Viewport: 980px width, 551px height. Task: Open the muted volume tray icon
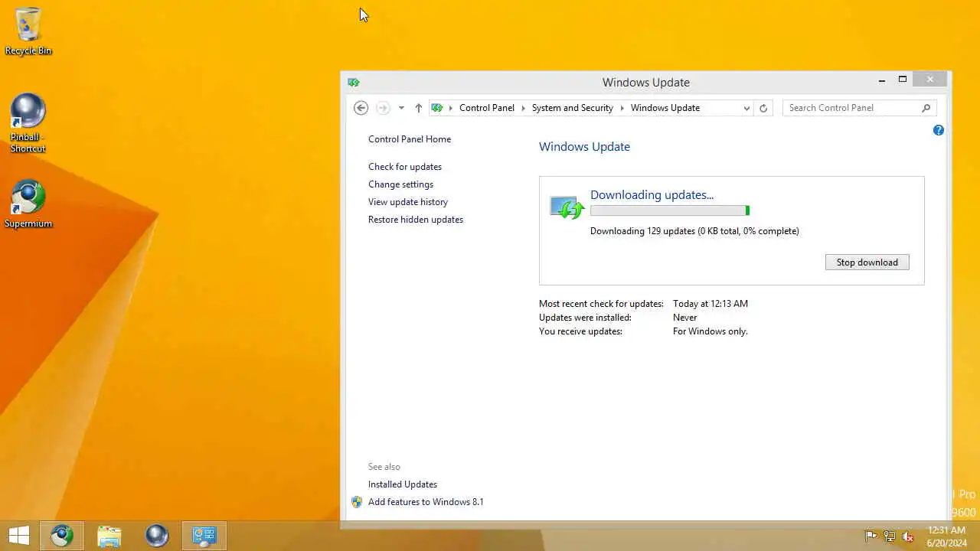coord(908,536)
